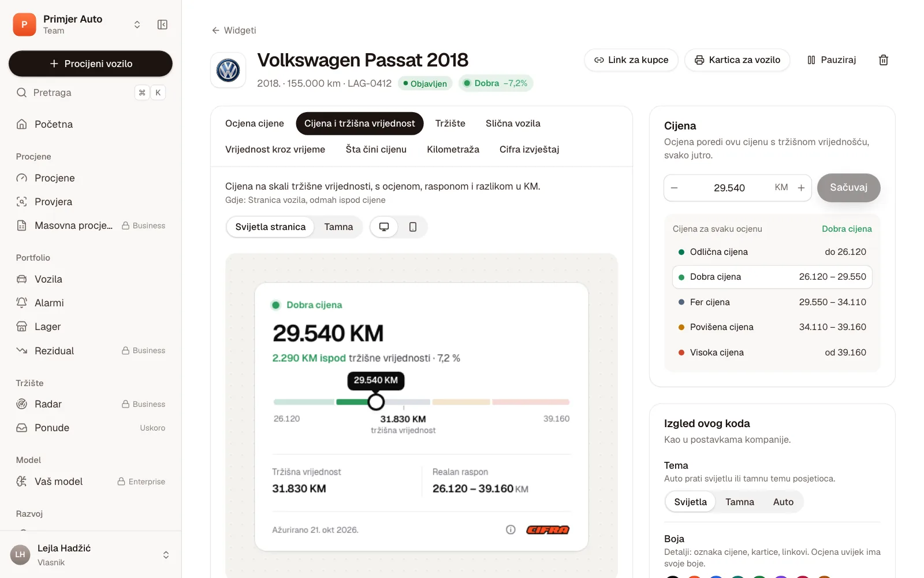Open Vaš model icon item
Viewport: 924px width, 578px height.
[x=22, y=481]
